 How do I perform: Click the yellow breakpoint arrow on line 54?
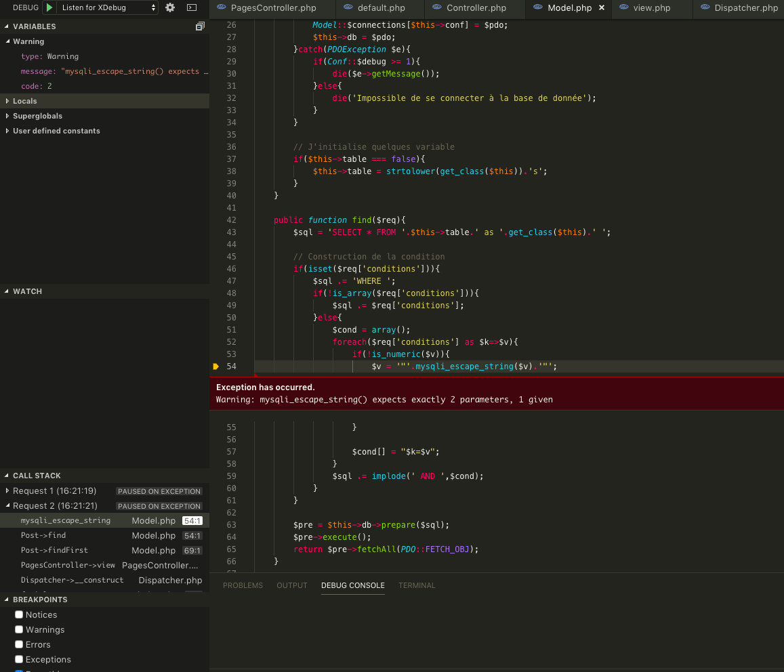pyautogui.click(x=216, y=366)
